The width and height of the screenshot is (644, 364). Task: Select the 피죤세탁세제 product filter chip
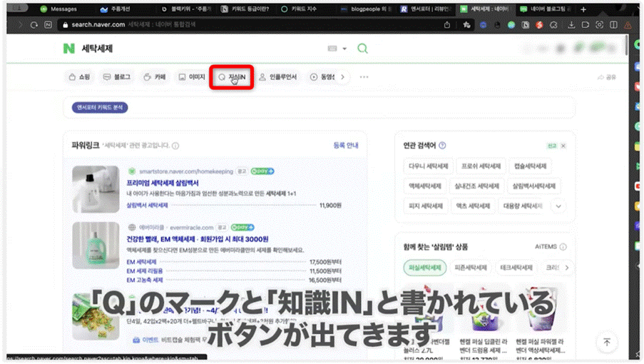(470, 268)
